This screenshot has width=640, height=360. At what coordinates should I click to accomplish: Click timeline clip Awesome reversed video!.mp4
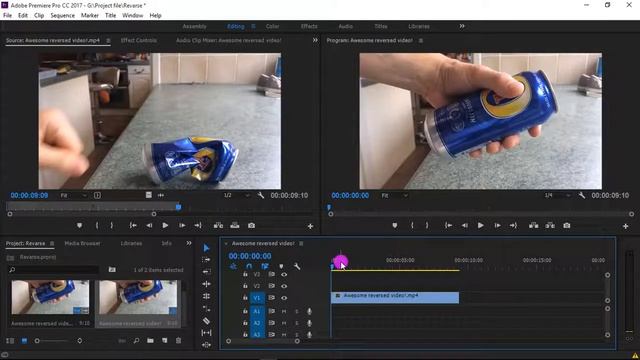(395, 297)
